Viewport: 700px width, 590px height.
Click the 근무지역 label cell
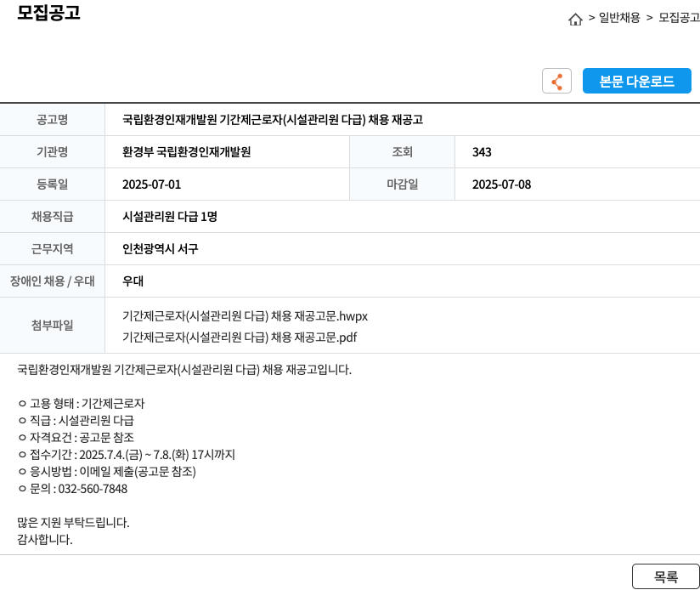[x=52, y=249]
